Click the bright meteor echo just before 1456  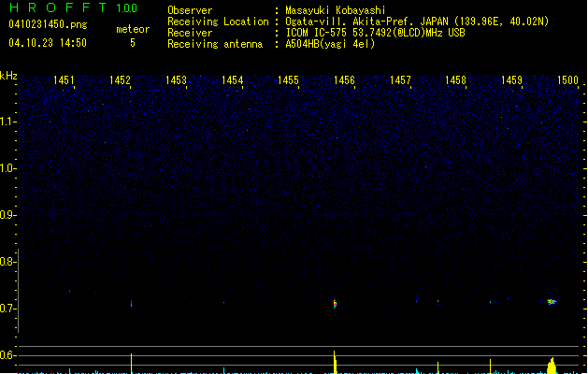[335, 303]
